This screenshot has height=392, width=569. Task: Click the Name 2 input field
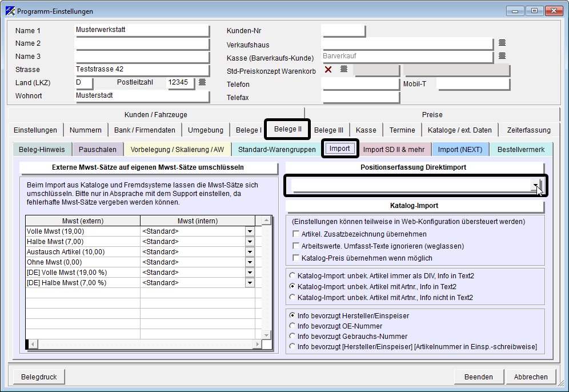tap(142, 43)
